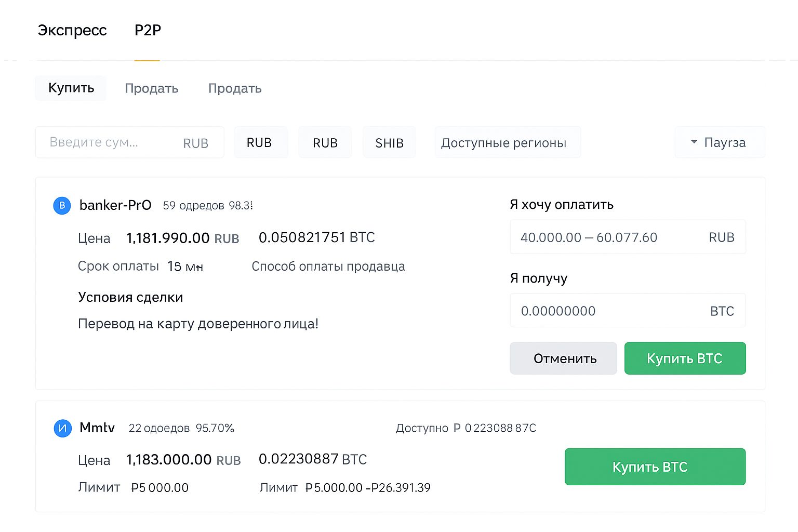Screen dimensions: 798x532
Task: Click the Mmtv avatar icon
Action: pos(62,428)
